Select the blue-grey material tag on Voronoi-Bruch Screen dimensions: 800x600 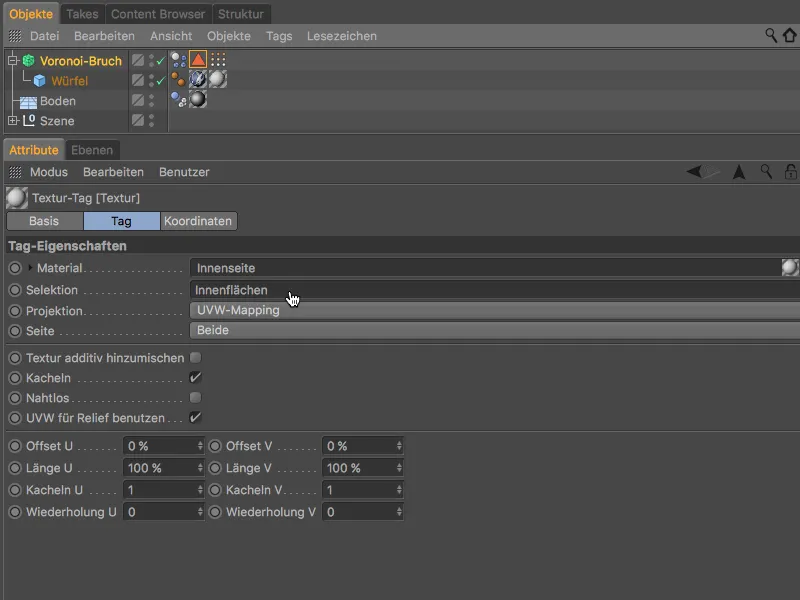pos(178,60)
